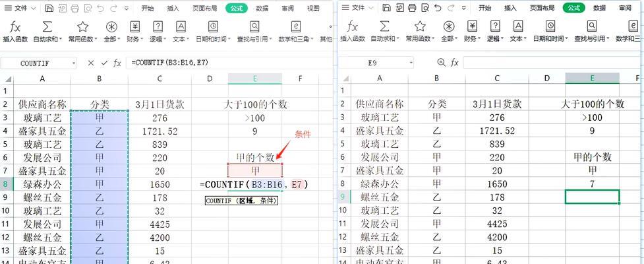
Task: Open the 日期和时间 dropdown arrow in left window
Action: pos(229,40)
